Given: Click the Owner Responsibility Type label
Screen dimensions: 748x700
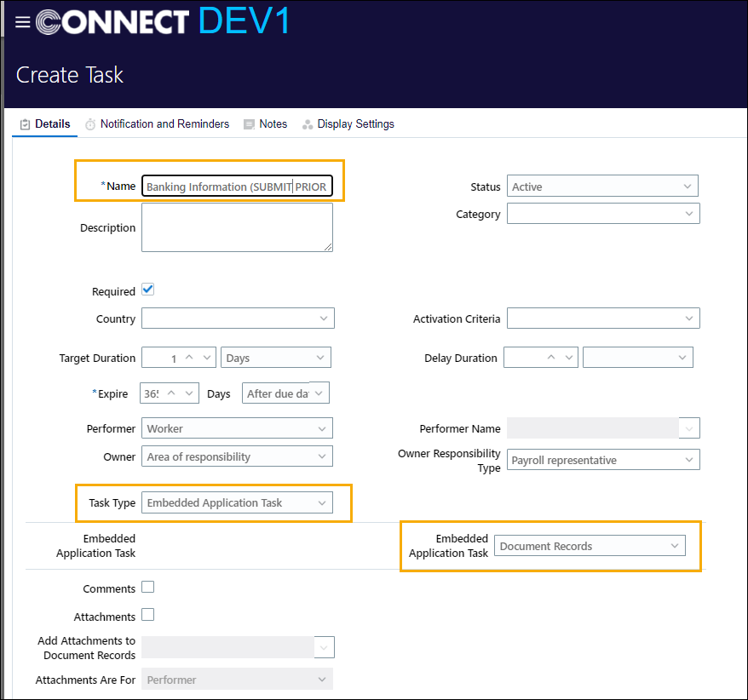Looking at the screenshot, I should point(449,461).
